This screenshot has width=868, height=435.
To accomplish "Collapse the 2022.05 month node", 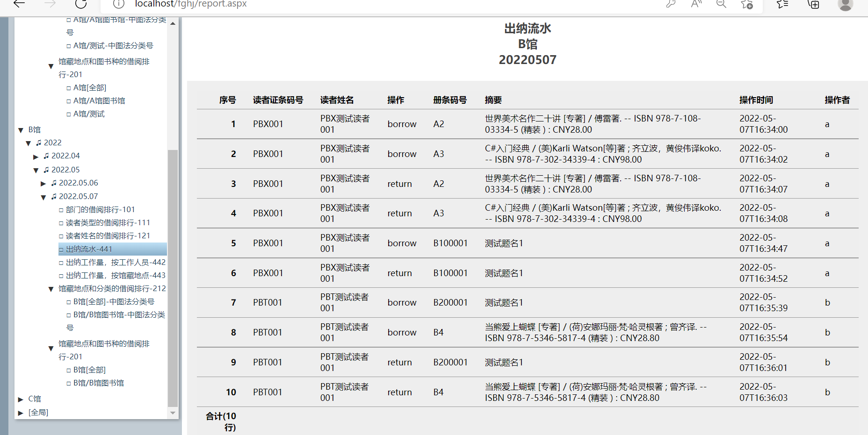I will 36,170.
